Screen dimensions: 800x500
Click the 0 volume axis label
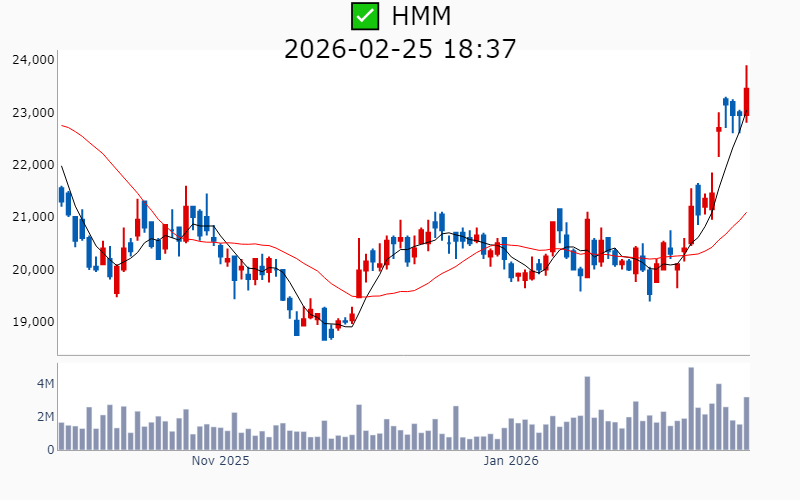click(50, 450)
